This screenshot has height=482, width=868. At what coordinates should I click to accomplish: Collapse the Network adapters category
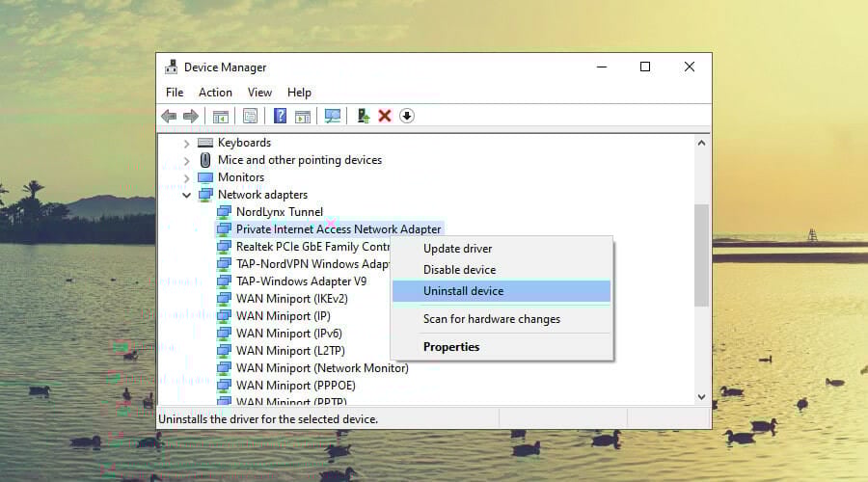tap(186, 195)
